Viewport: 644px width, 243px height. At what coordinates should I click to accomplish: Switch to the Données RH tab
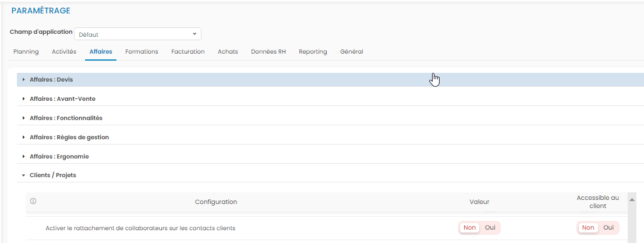268,52
